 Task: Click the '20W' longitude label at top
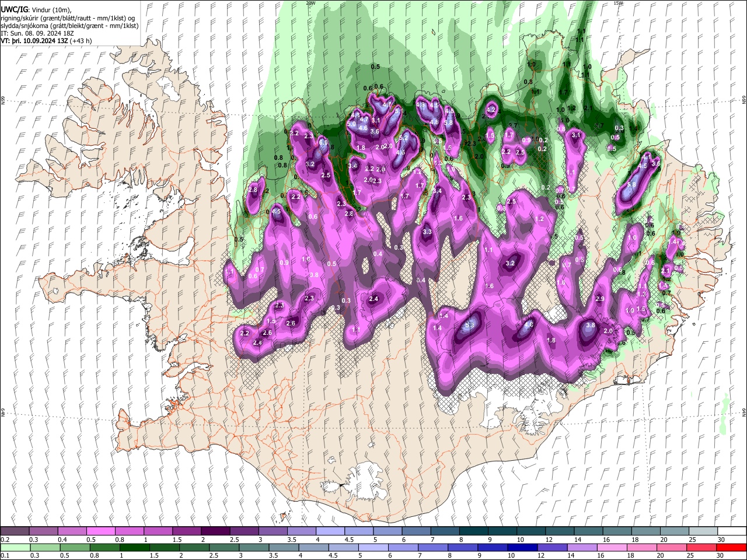(310, 3)
